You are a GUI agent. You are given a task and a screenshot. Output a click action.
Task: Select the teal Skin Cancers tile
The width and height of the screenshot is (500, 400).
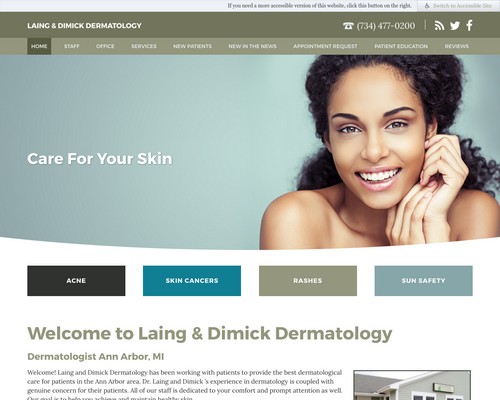[192, 281]
